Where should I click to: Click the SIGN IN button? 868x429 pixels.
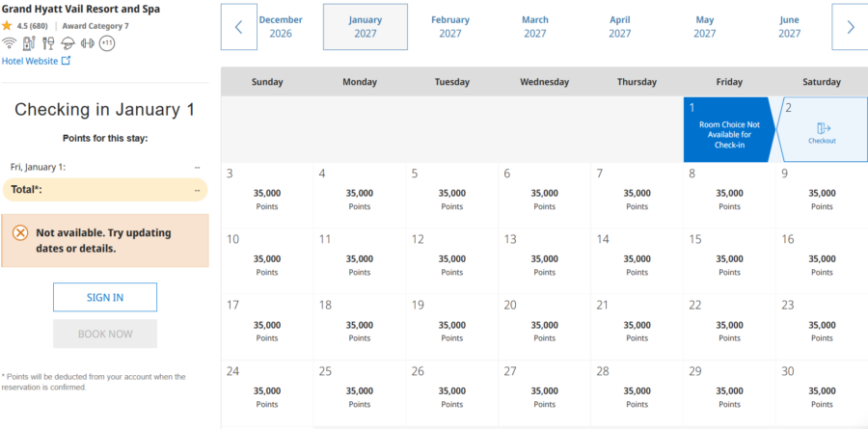pyautogui.click(x=105, y=297)
